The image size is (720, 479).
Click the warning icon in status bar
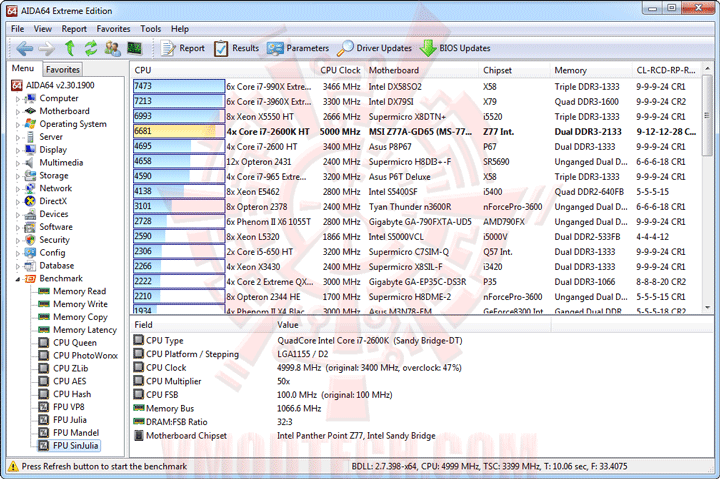tap(13, 466)
